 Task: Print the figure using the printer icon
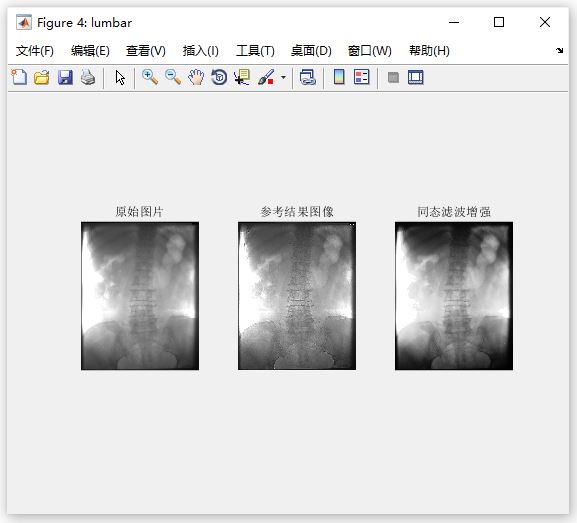88,77
